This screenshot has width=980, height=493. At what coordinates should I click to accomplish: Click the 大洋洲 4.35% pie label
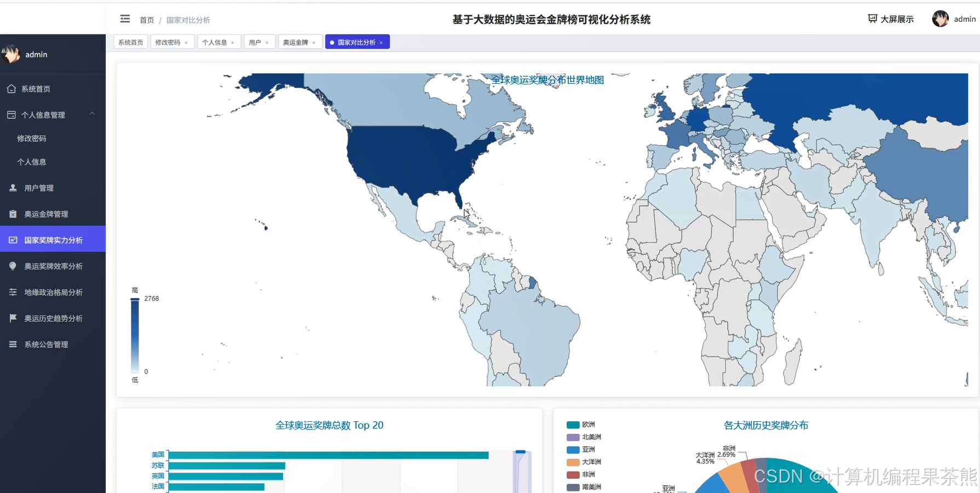pos(705,458)
